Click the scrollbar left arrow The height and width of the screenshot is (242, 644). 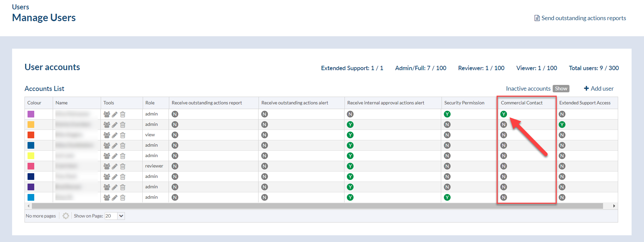pyautogui.click(x=28, y=206)
